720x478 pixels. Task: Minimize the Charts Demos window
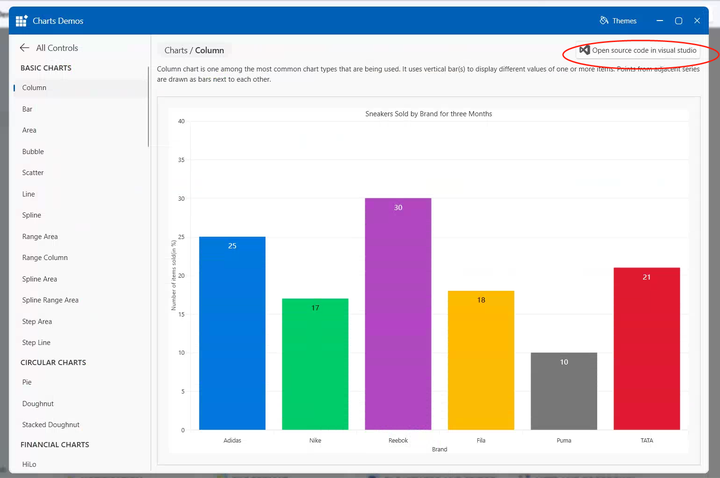(660, 21)
